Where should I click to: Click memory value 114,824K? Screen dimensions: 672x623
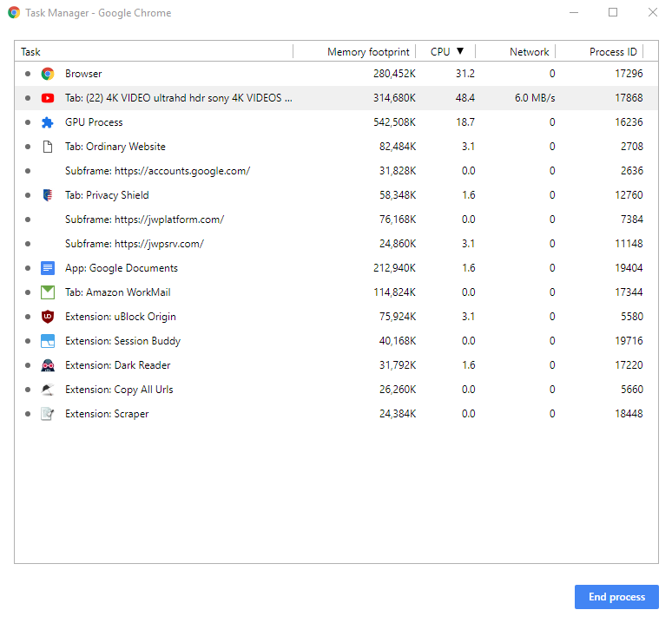pos(394,292)
